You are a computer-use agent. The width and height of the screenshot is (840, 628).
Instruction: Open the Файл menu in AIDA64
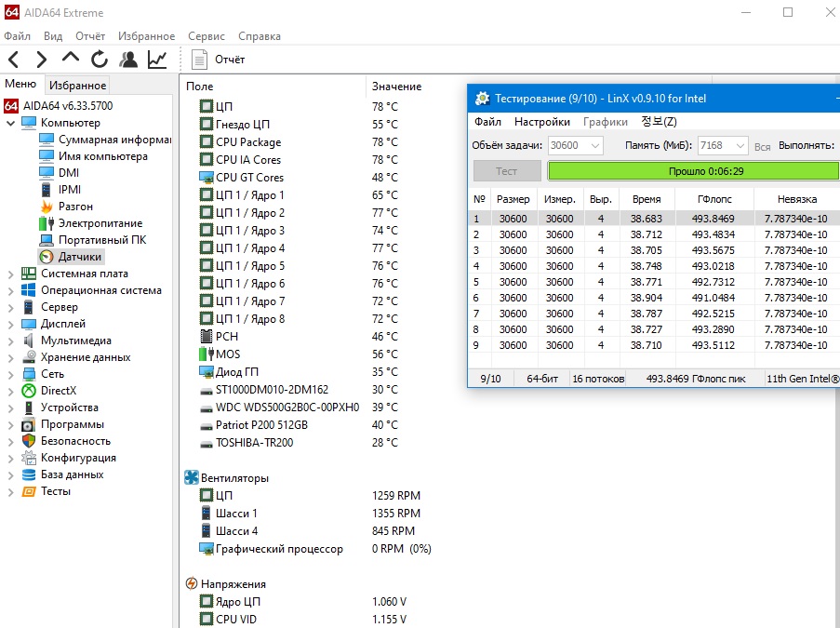click(17, 36)
